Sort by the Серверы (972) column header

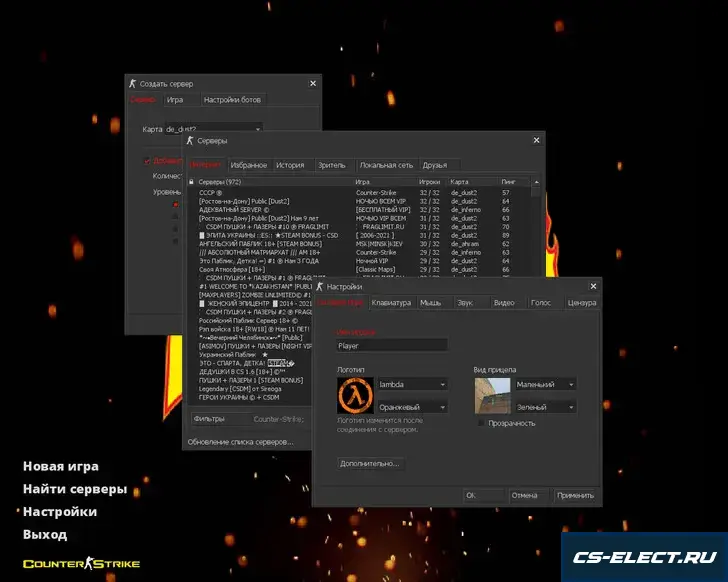[x=275, y=182]
